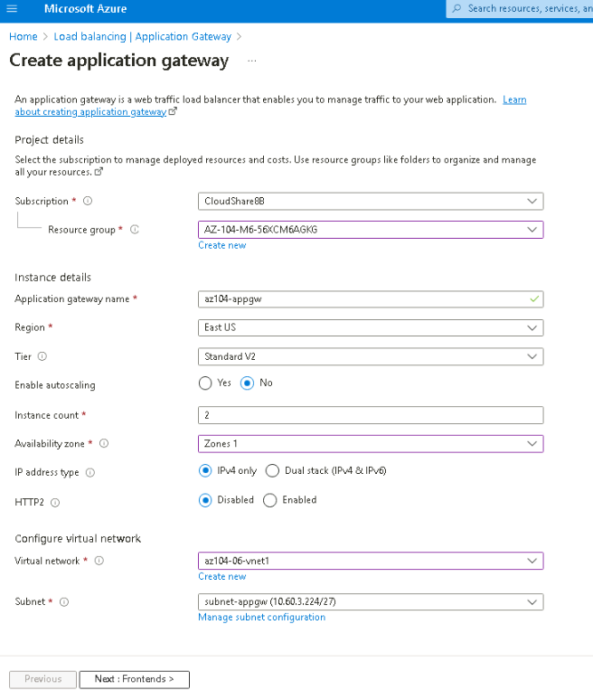Select No for Enable autoscaling
This screenshot has width=593, height=700.
click(x=247, y=383)
